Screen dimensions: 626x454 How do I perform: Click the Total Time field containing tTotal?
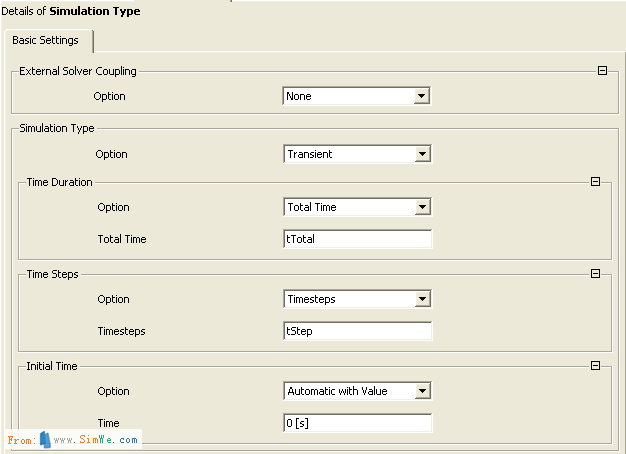tap(357, 239)
